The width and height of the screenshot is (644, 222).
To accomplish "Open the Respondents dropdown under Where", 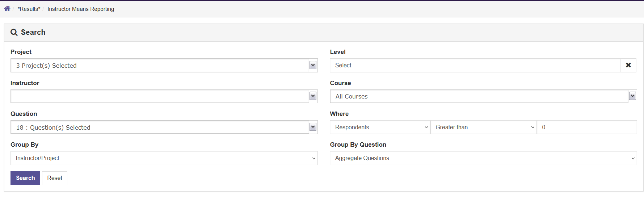I will tap(380, 127).
